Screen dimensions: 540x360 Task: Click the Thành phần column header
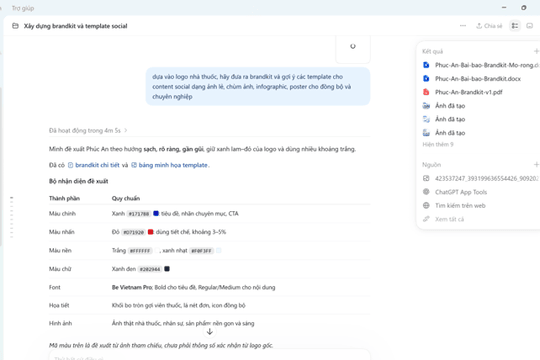click(x=64, y=198)
